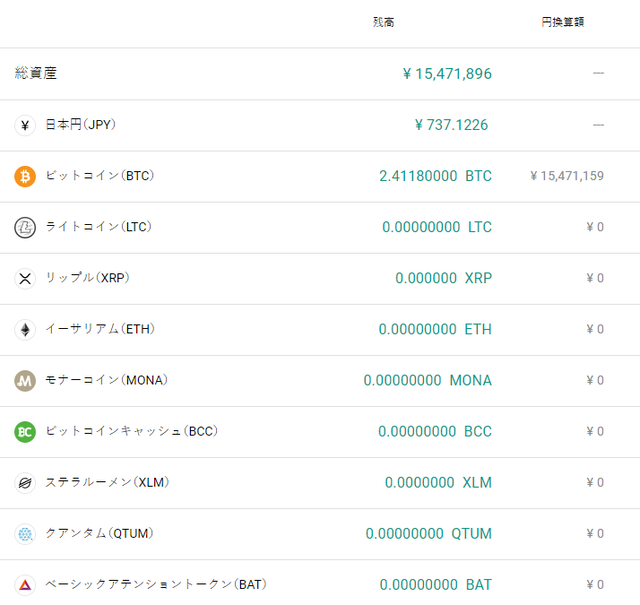Click the Basic Attention Token (BAT) icon
The image size is (640, 605).
point(25,585)
